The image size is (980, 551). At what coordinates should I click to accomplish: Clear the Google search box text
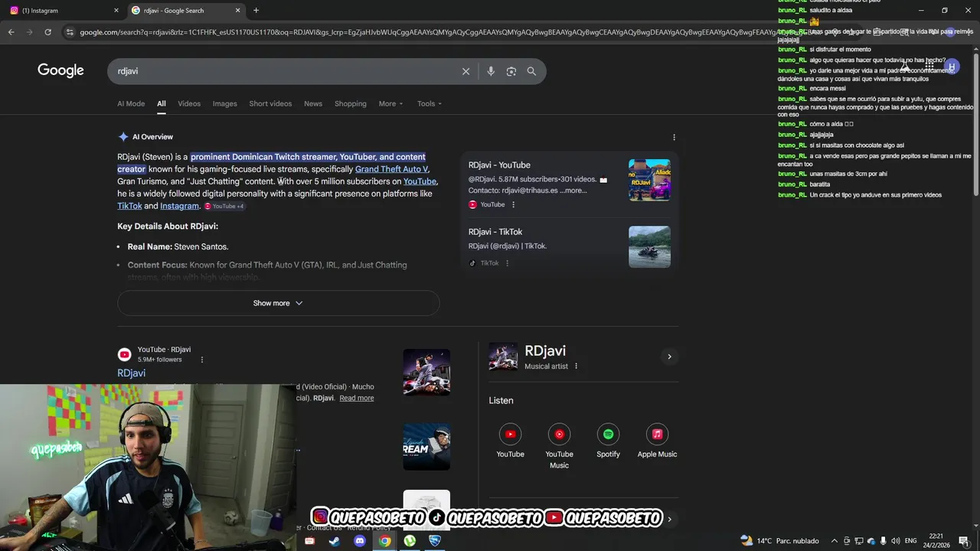[465, 71]
